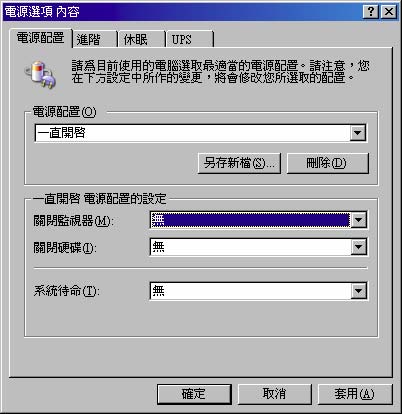Open the 關閉監視器 dropdown arrow

click(358, 220)
